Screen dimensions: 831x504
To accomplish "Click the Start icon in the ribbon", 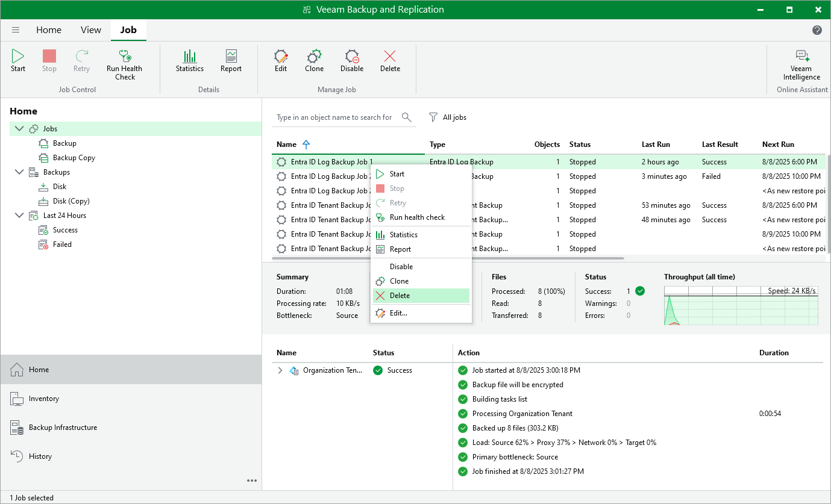I will pos(18,57).
